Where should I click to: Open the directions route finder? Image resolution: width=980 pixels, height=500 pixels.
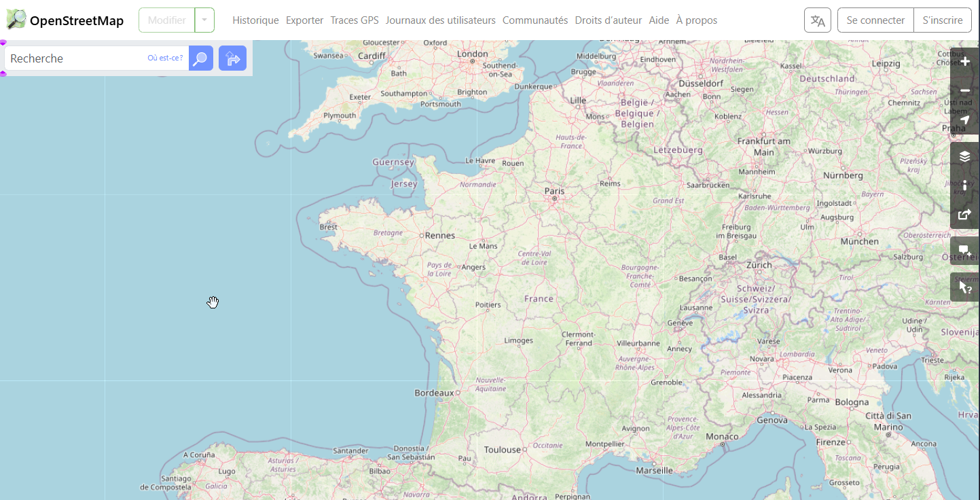point(232,58)
